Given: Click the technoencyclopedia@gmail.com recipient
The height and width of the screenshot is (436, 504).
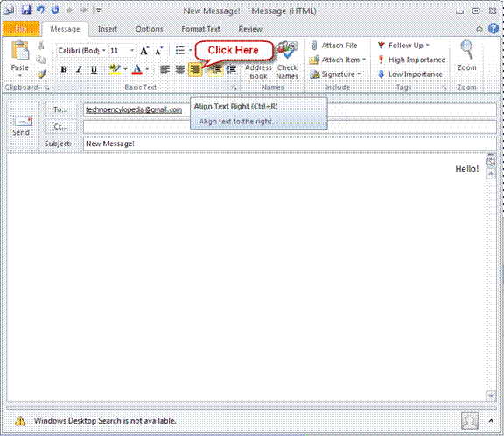Looking at the screenshot, I should pyautogui.click(x=134, y=109).
